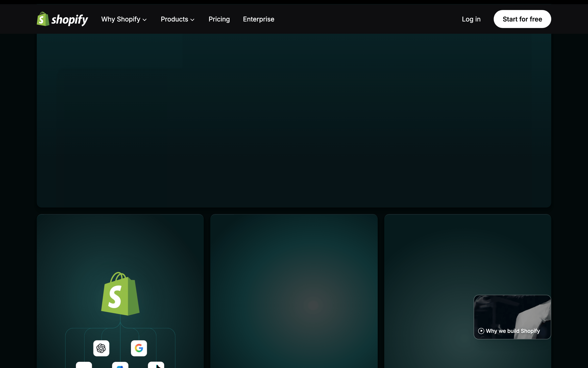Click the Shopify logo in header
The image size is (588, 368).
(x=62, y=19)
